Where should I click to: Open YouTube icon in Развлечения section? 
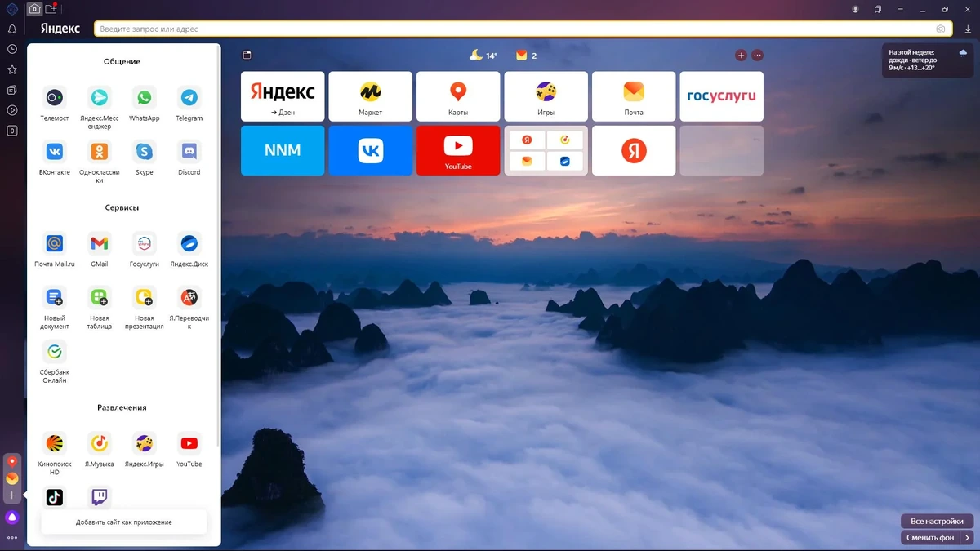tap(189, 443)
